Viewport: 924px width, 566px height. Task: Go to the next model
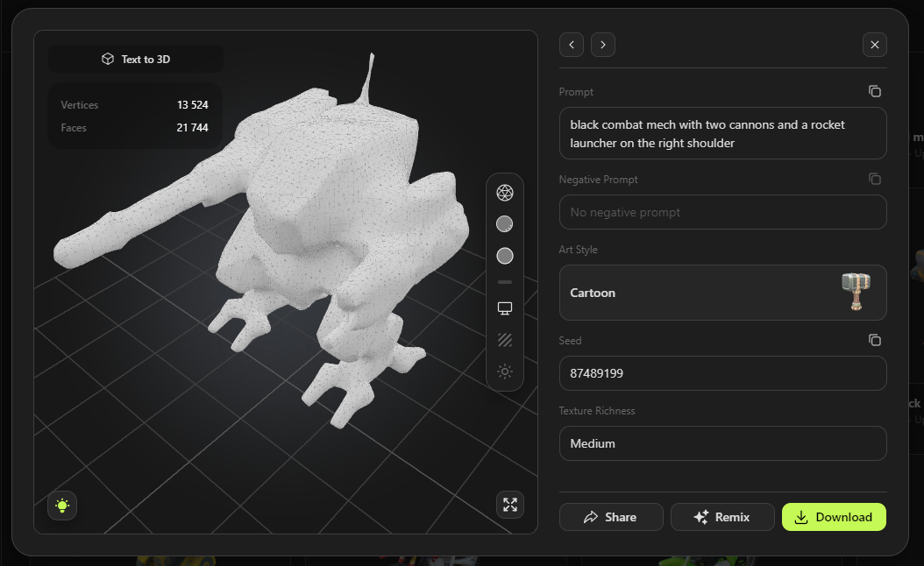point(603,45)
